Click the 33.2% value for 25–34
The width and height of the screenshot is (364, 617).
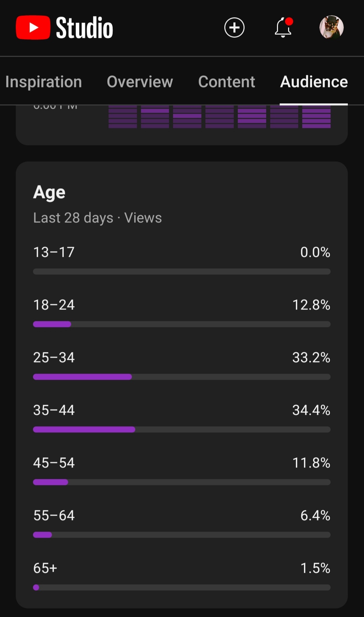pos(311,357)
